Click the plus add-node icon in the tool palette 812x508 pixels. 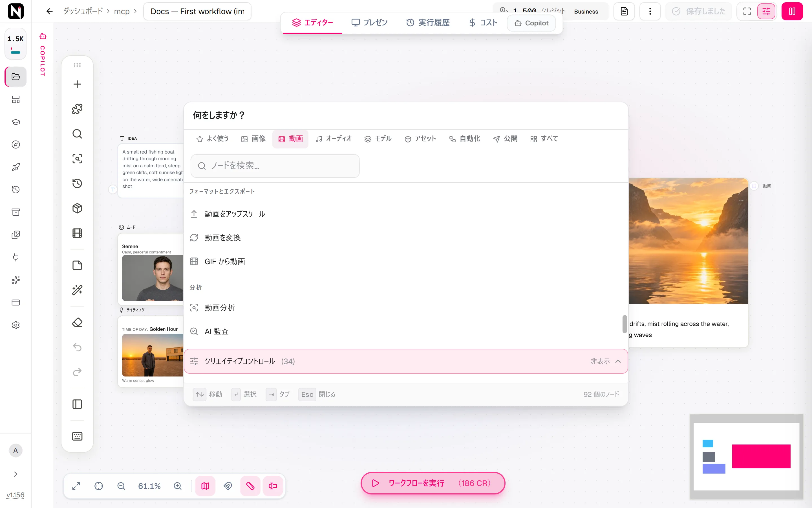point(77,84)
